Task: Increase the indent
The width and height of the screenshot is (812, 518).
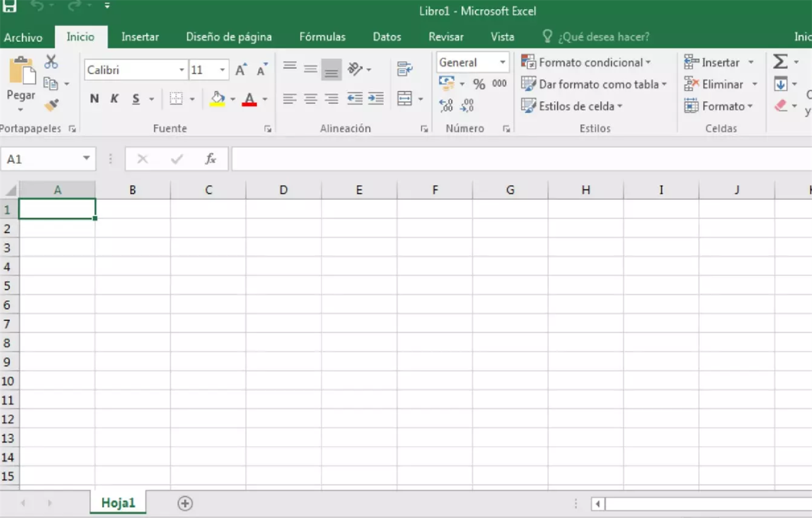Action: pos(376,99)
